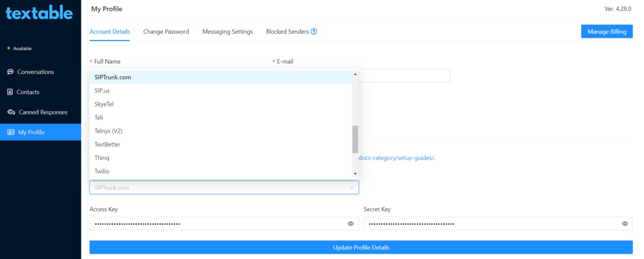Click the Ver. 4.28.0 version text
Viewport: 644px width, 259px height.
point(618,9)
